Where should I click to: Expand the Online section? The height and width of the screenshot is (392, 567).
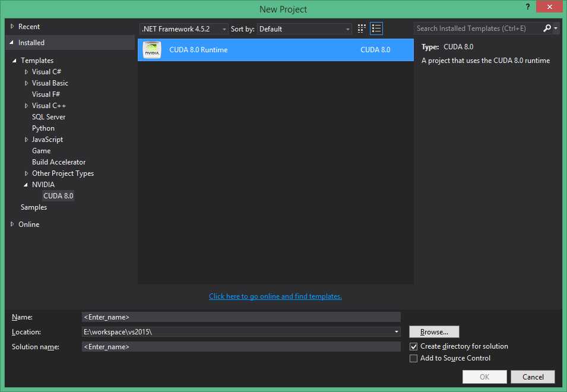tap(12, 224)
